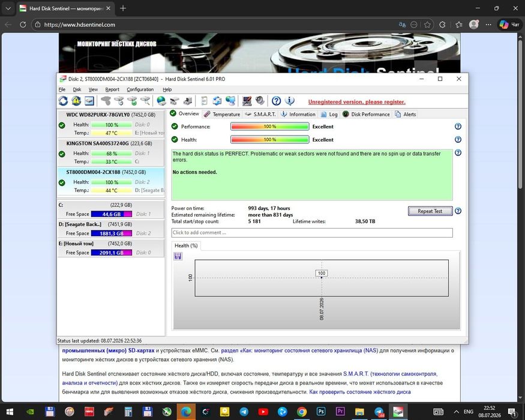Click the plain gray disk toolbar icon
525x420 pixels.
(x=106, y=101)
